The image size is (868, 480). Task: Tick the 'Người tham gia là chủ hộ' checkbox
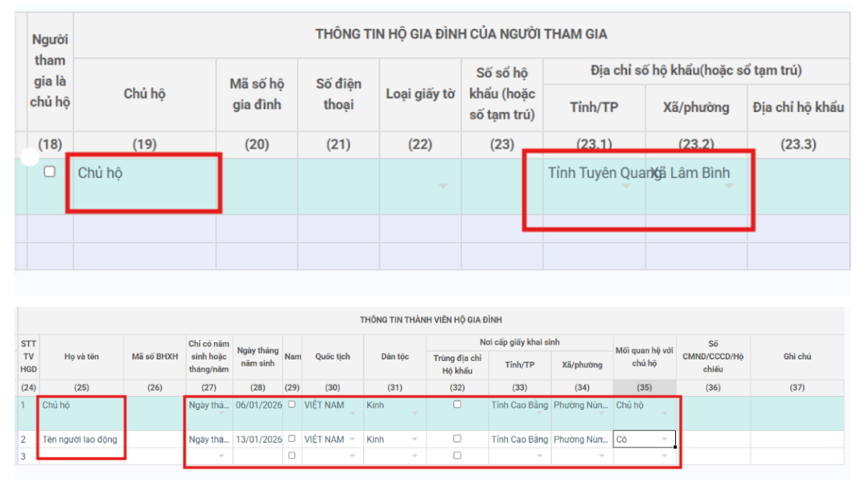point(50,172)
